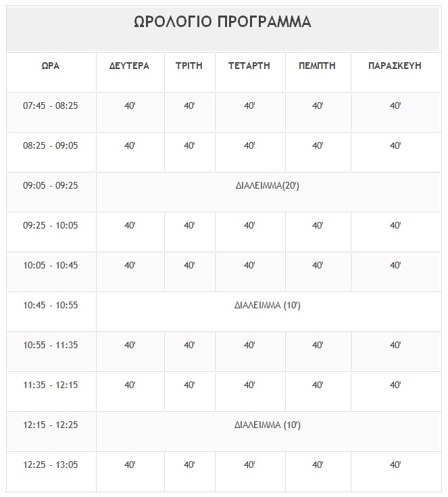The image size is (448, 497).
Task: Select ΠΕΜΠΤΗ cell for 11:35 - 12:15
Action: (318, 385)
